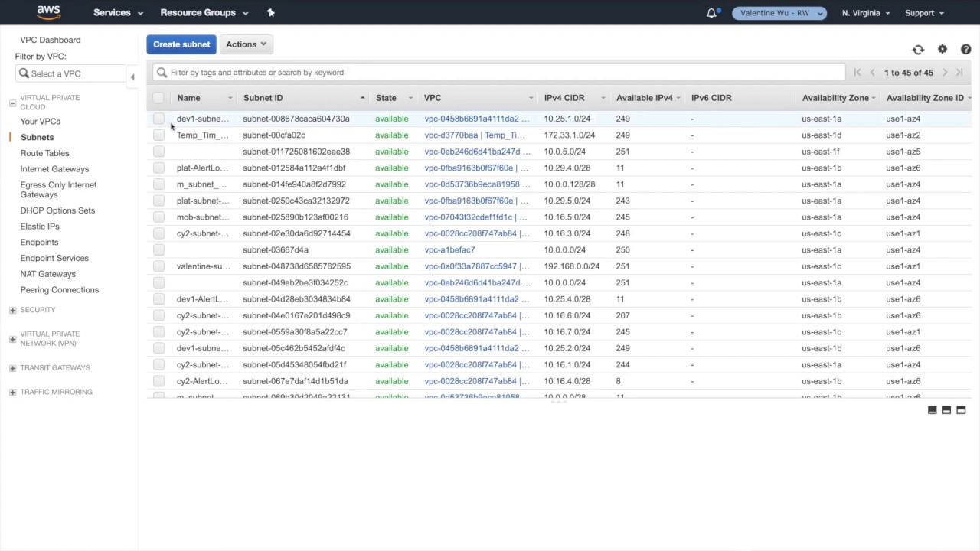Click the search magnifier in Filter by VPC
Screen dimensions: 980x551
click(24, 73)
